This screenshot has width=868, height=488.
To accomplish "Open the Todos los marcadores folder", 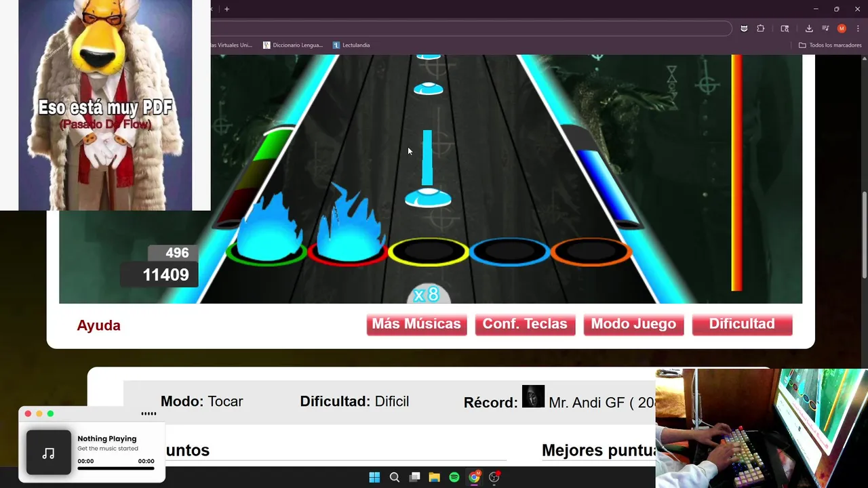I will pos(830,45).
